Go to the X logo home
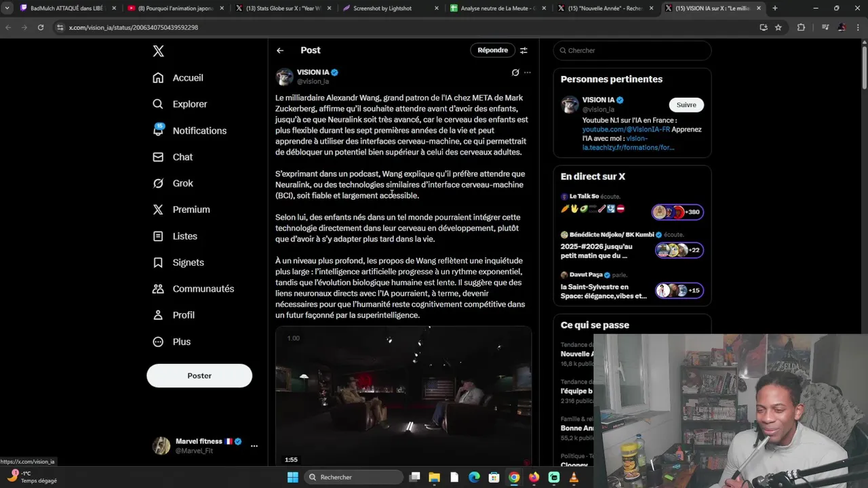Viewport: 868px width, 488px height. point(158,51)
